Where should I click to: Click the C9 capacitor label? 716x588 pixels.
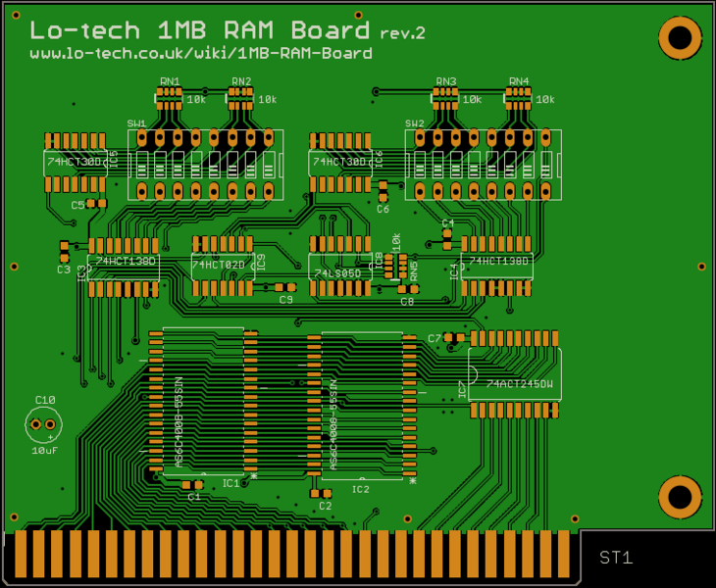(285, 300)
